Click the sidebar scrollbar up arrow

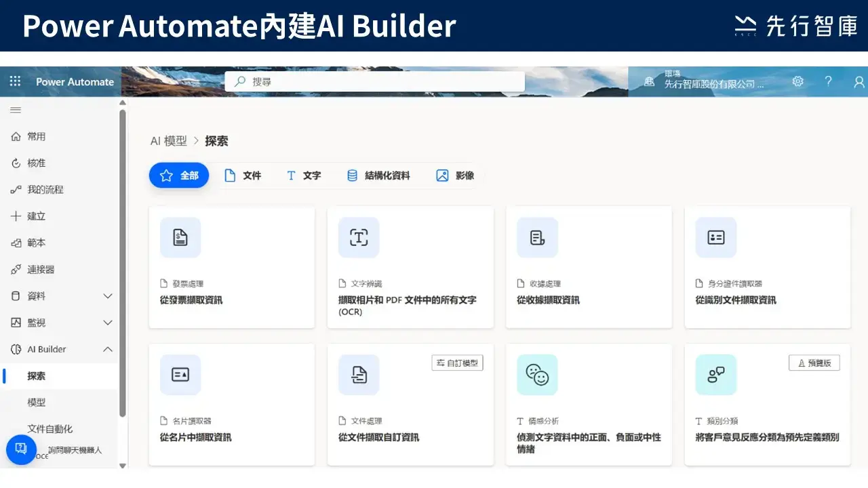click(123, 103)
